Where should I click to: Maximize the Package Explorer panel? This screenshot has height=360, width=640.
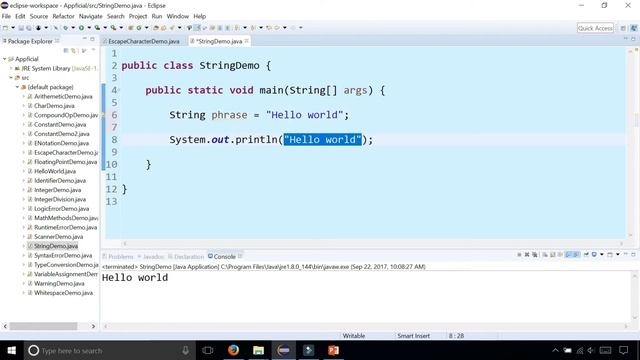pos(92,39)
